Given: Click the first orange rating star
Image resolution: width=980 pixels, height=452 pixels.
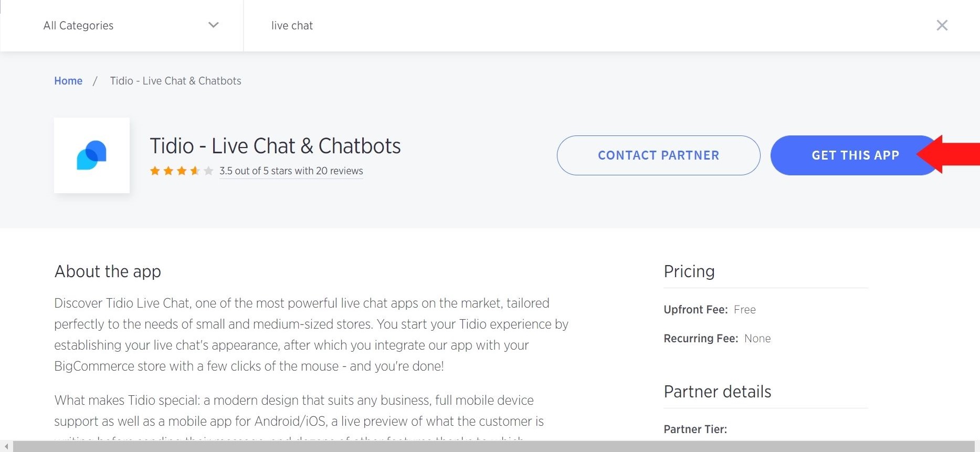Looking at the screenshot, I should pos(155,171).
